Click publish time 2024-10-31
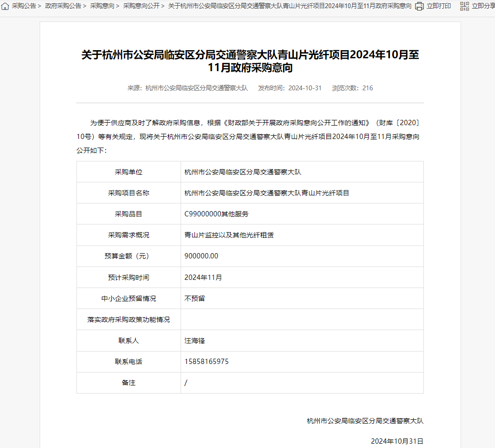495x448 pixels. pyautogui.click(x=305, y=88)
